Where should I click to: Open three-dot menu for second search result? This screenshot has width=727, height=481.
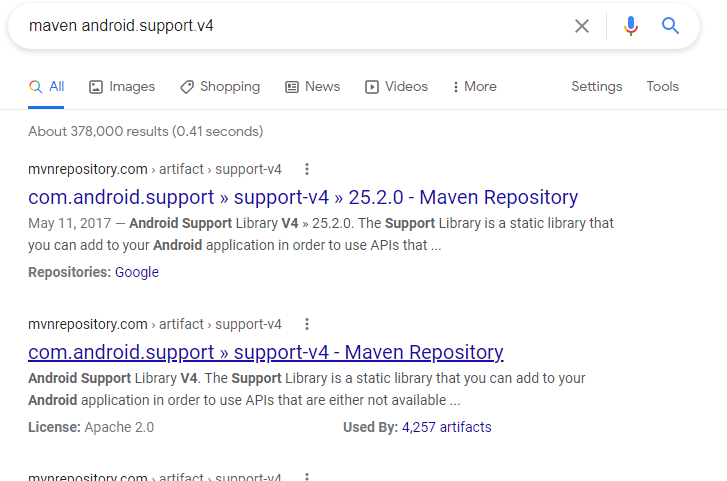click(x=307, y=324)
